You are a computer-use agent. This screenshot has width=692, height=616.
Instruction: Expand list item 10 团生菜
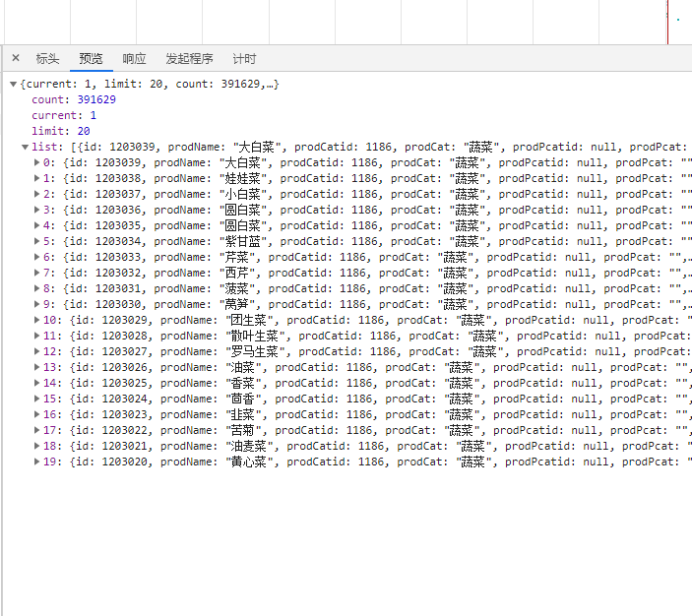pos(37,321)
